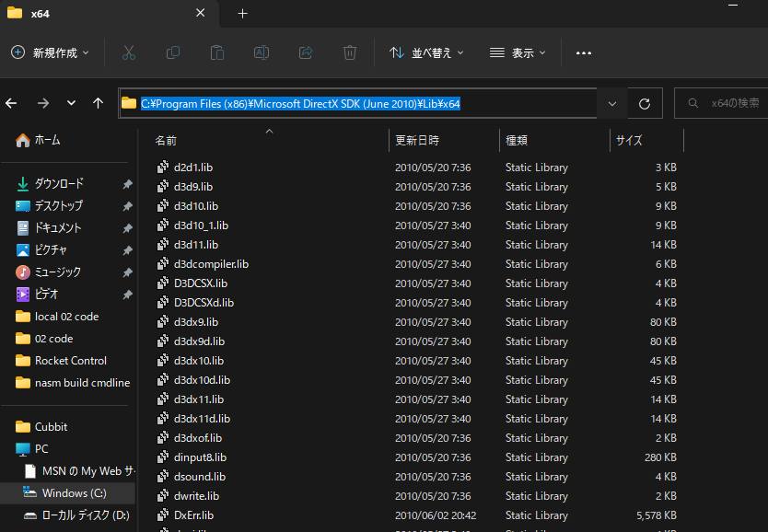The width and height of the screenshot is (768, 532).
Task: Click the DxErr.lib file icon
Action: (x=163, y=515)
